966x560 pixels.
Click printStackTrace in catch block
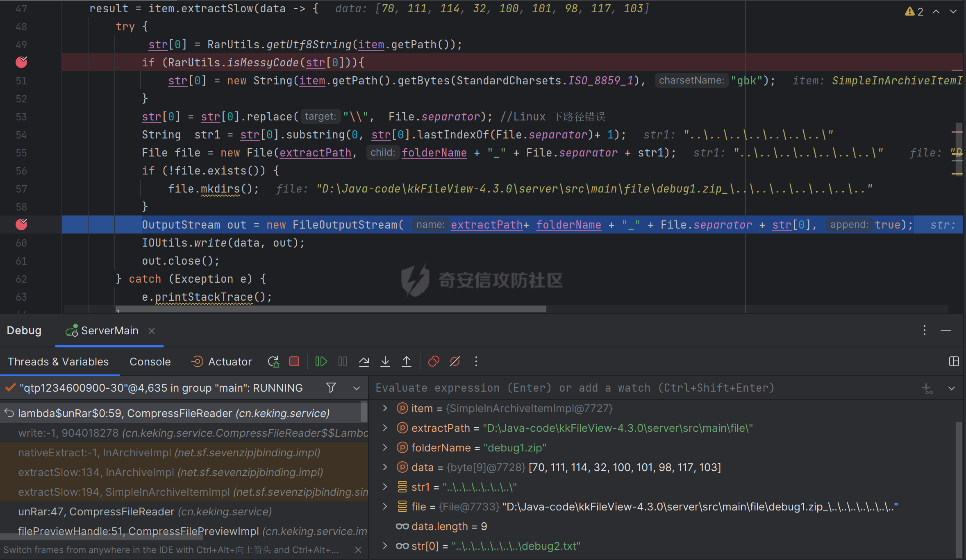coord(204,297)
